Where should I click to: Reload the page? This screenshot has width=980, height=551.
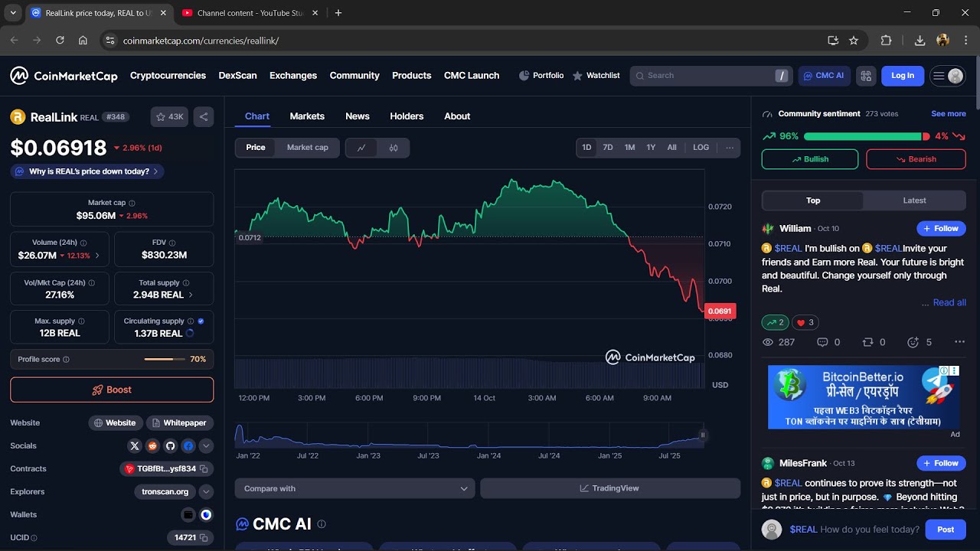(x=60, y=41)
